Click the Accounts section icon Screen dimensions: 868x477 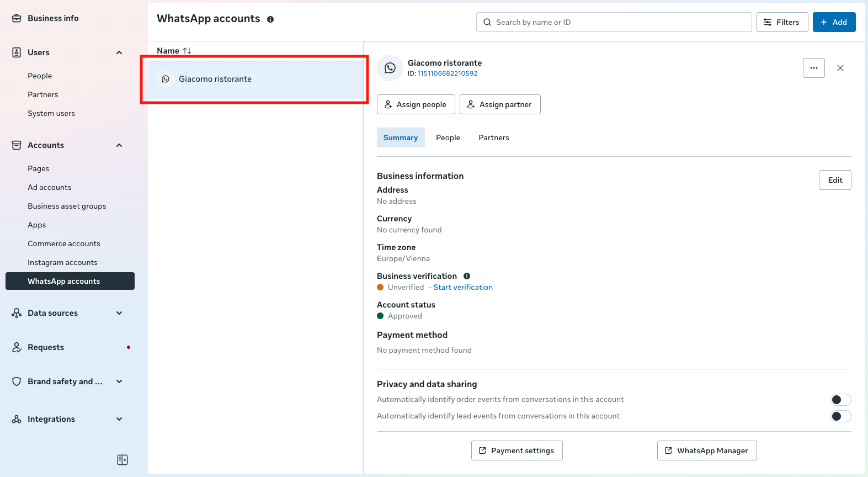pyautogui.click(x=17, y=145)
